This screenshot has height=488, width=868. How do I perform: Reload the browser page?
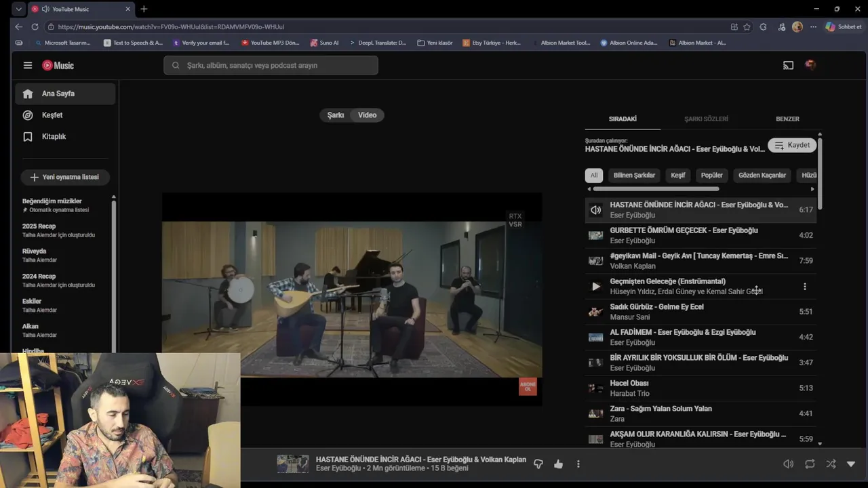35,27
